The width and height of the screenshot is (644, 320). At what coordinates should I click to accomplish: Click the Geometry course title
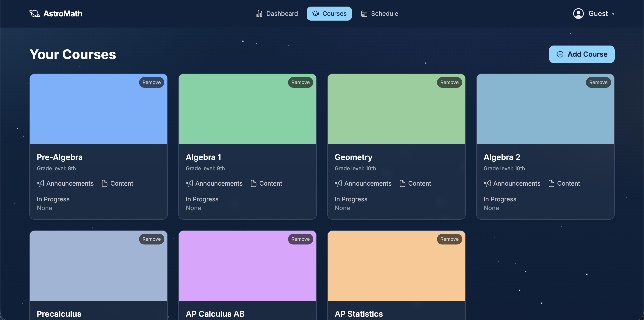(x=354, y=157)
